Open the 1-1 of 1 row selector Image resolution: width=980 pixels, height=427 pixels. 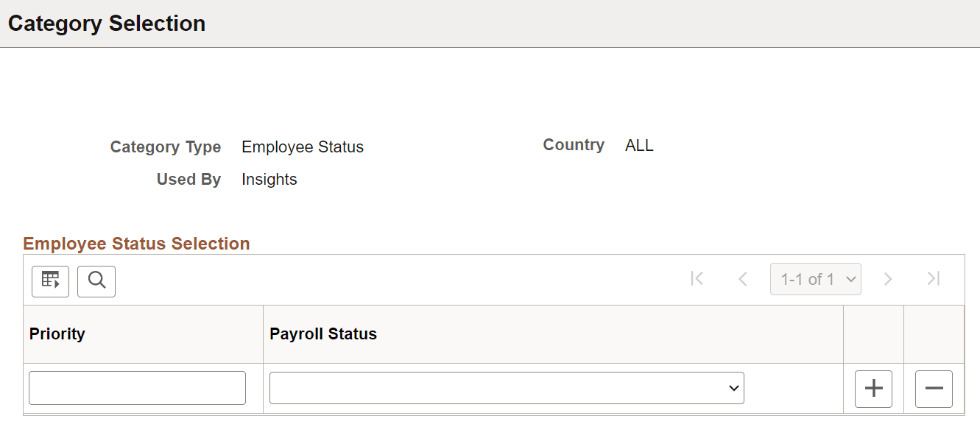pyautogui.click(x=816, y=279)
